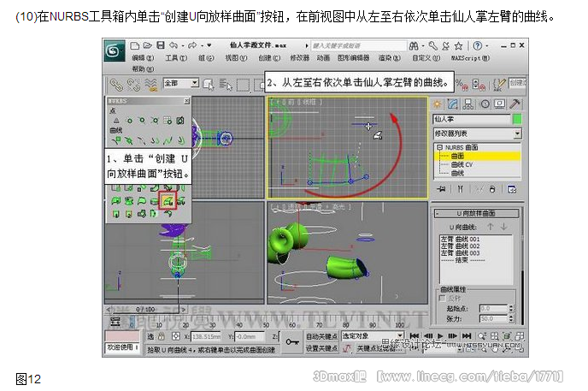This screenshot has height=391, width=588.
Task: Redo the action with the arrow icon
Action: click(x=192, y=45)
